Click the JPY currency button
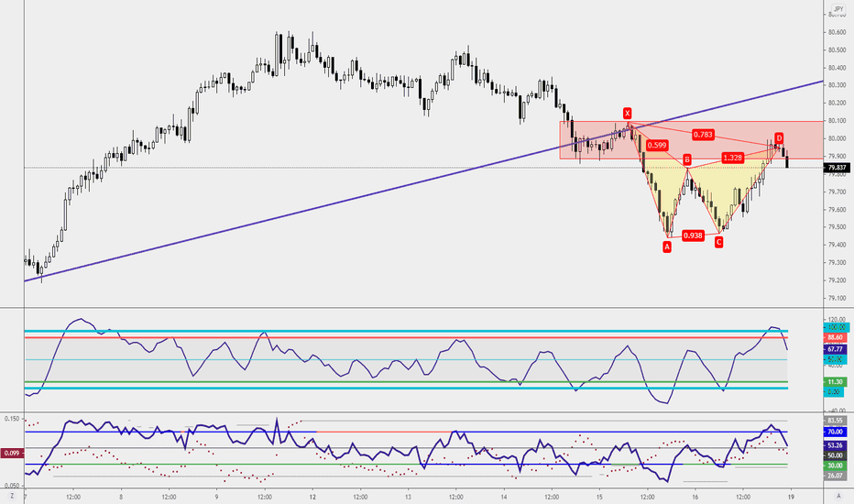 click(x=838, y=9)
